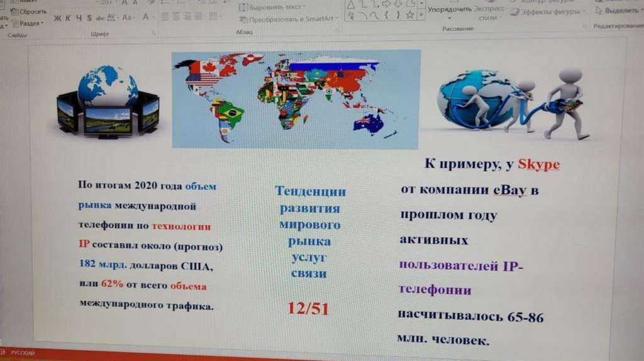
Task: Click the font color A button
Action: [x=147, y=17]
